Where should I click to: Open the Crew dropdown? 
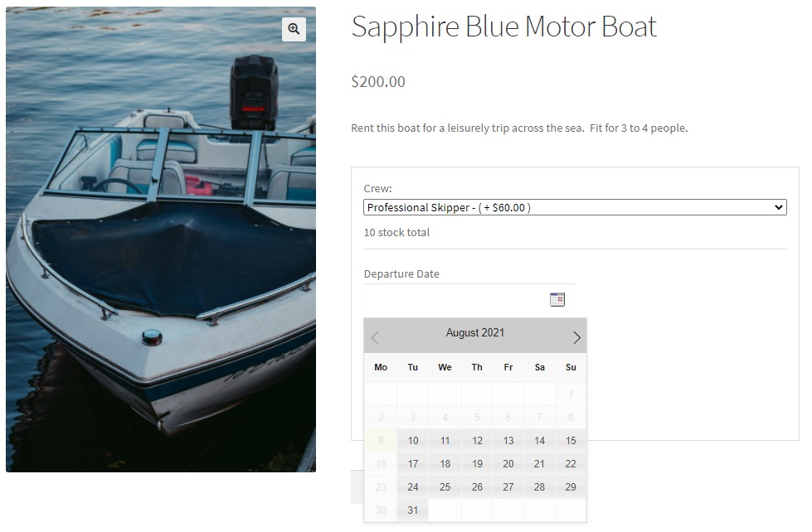click(x=575, y=208)
